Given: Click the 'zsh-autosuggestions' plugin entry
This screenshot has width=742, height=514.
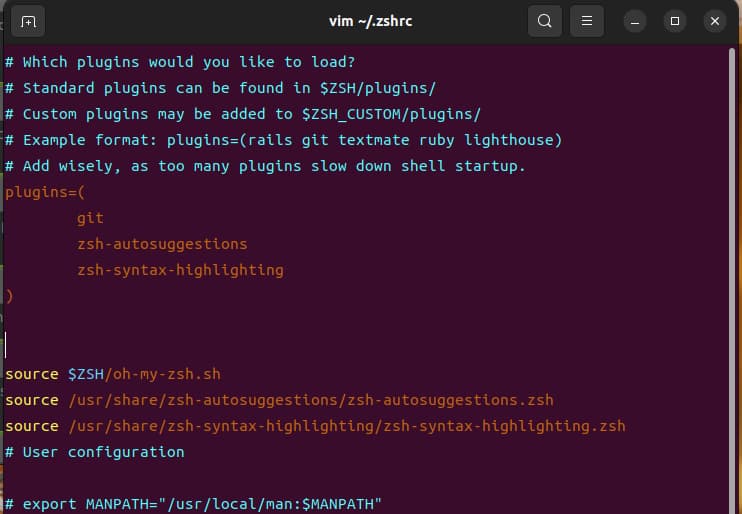Looking at the screenshot, I should 162,244.
